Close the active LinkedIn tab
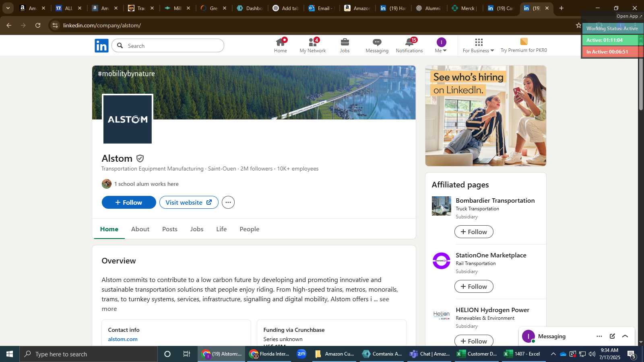The height and width of the screenshot is (362, 644). tap(547, 8)
